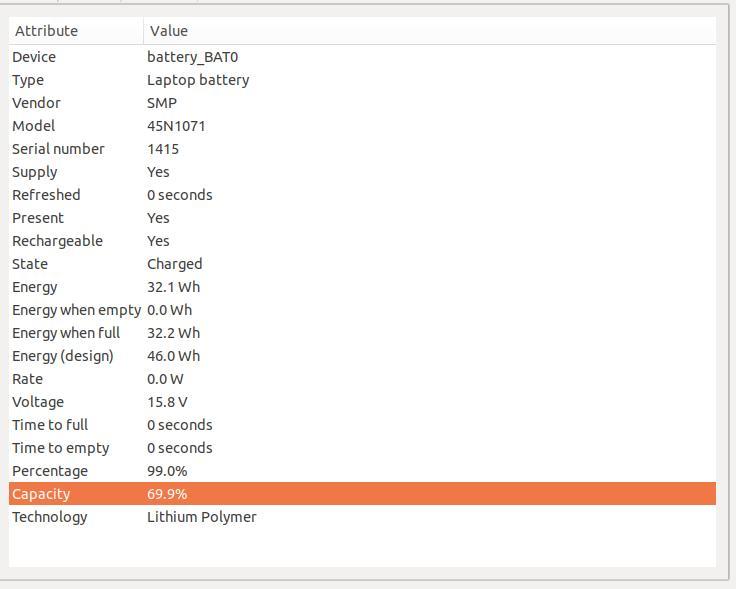Select the Rate row
The image size is (736, 589).
[x=362, y=379]
